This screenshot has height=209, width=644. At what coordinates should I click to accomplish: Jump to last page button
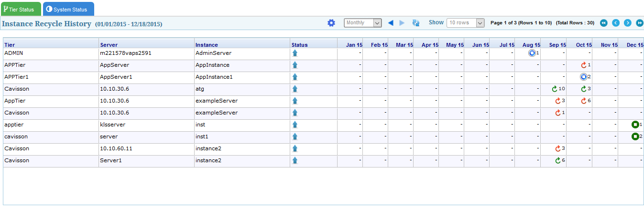coord(640,23)
